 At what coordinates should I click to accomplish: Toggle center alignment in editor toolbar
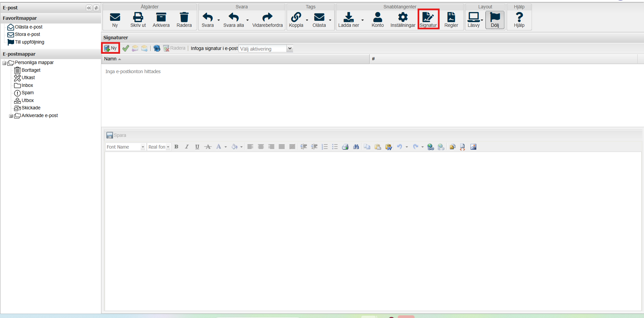(261, 147)
